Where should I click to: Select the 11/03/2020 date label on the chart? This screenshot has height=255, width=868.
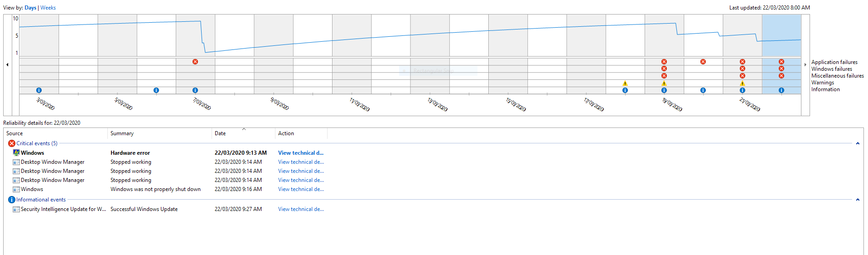point(359,104)
